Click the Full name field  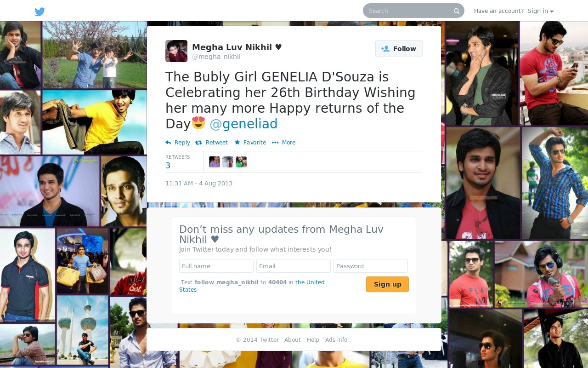click(216, 266)
